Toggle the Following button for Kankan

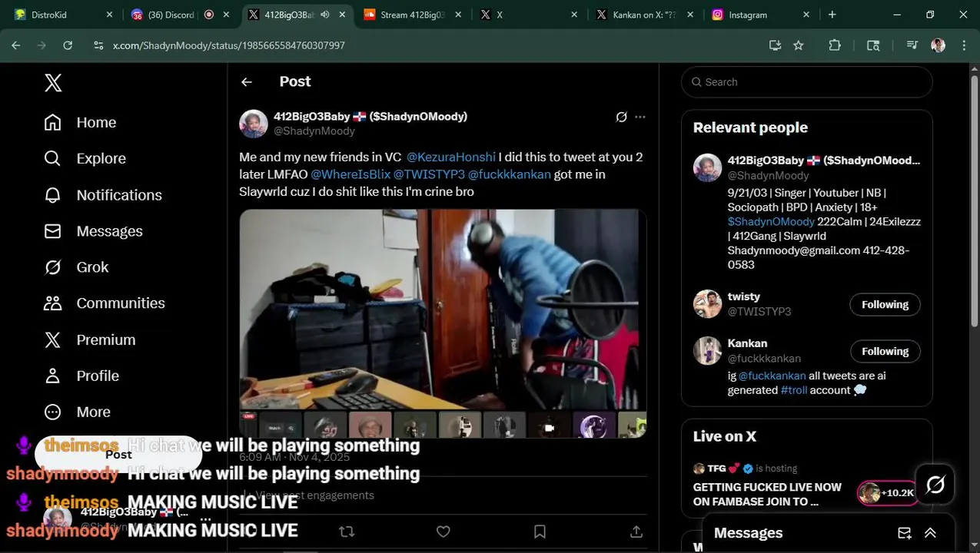tap(885, 351)
